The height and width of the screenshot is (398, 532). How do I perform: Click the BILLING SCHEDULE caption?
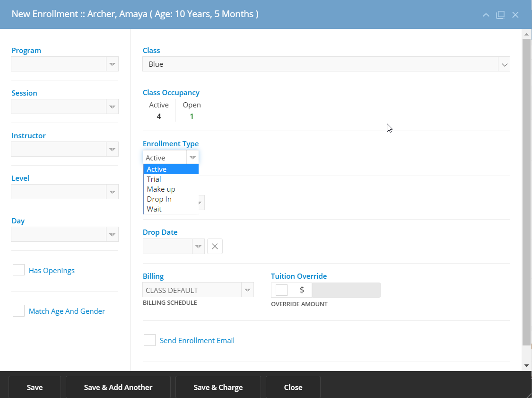170,302
